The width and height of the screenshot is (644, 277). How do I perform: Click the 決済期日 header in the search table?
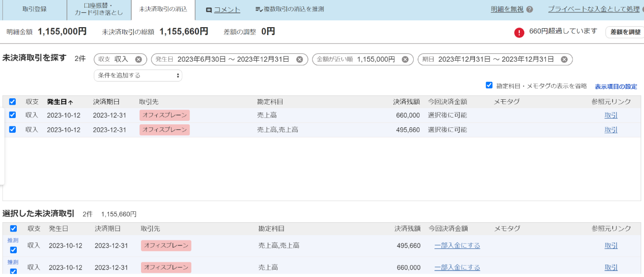(x=107, y=102)
